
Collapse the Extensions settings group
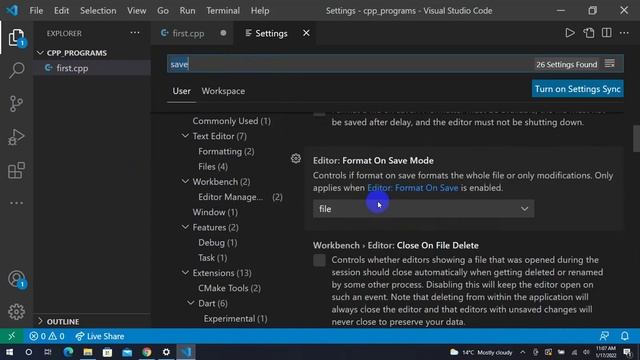[185, 273]
